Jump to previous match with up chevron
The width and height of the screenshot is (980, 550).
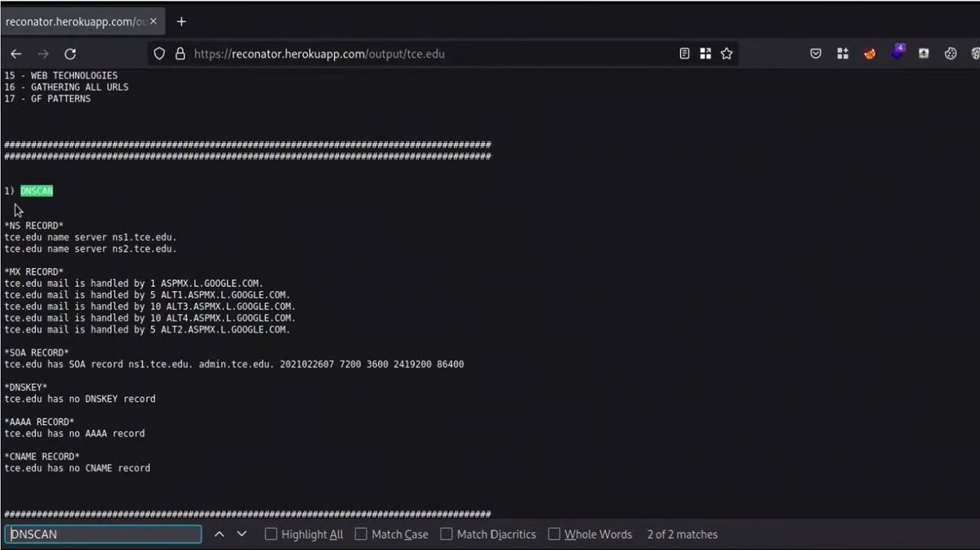tap(219, 534)
